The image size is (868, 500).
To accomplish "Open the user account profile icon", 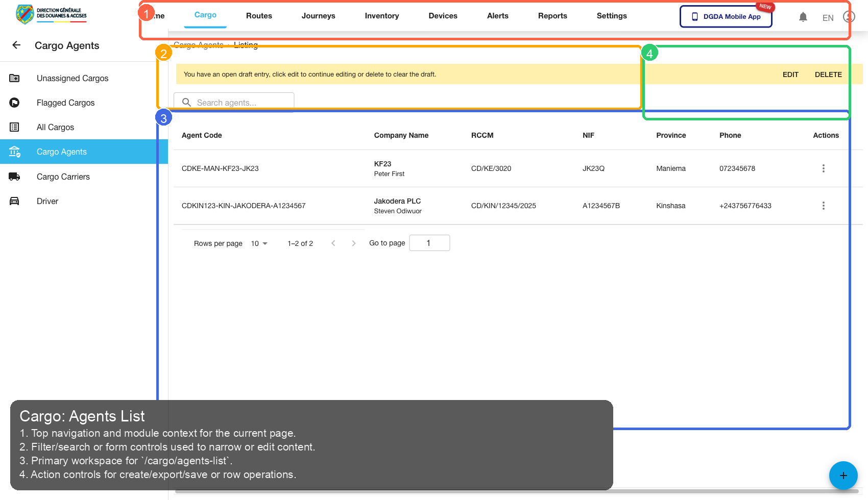I will coord(849,17).
